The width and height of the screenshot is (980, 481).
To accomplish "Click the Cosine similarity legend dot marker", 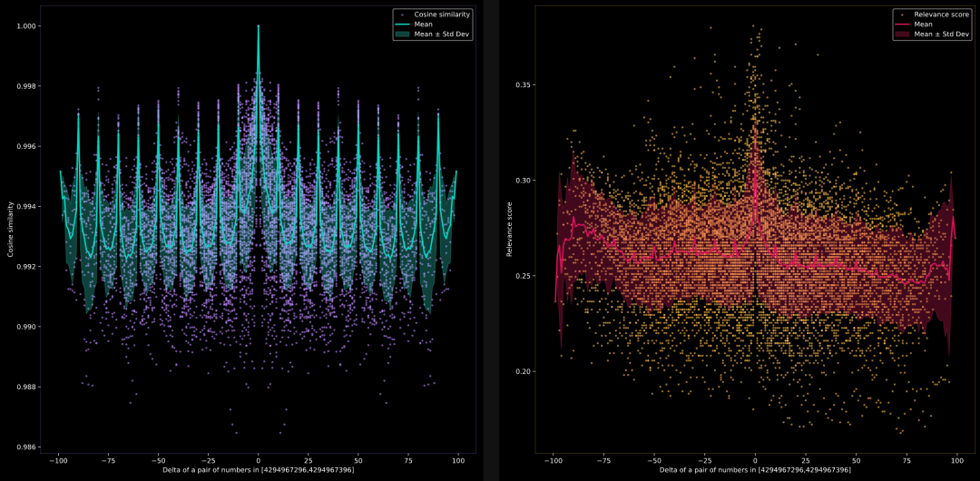I will click(x=402, y=15).
